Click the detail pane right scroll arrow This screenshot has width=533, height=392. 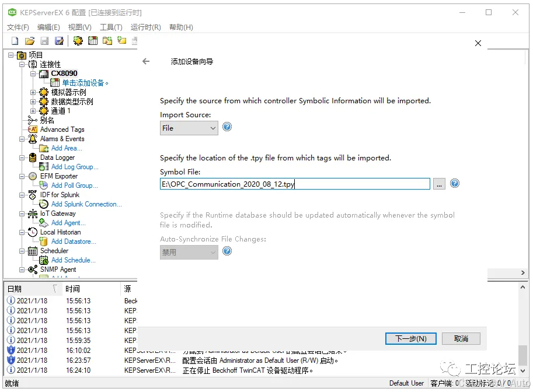point(523,273)
